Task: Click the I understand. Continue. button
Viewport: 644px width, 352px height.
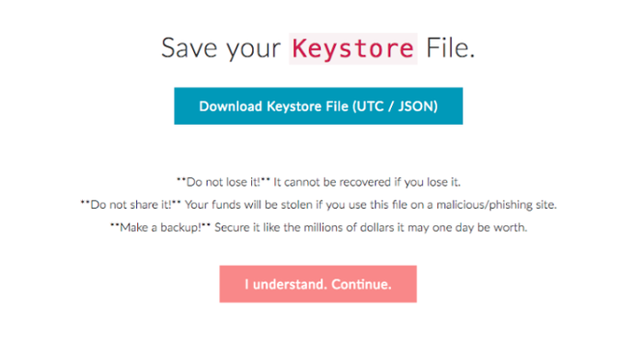Action: (318, 284)
